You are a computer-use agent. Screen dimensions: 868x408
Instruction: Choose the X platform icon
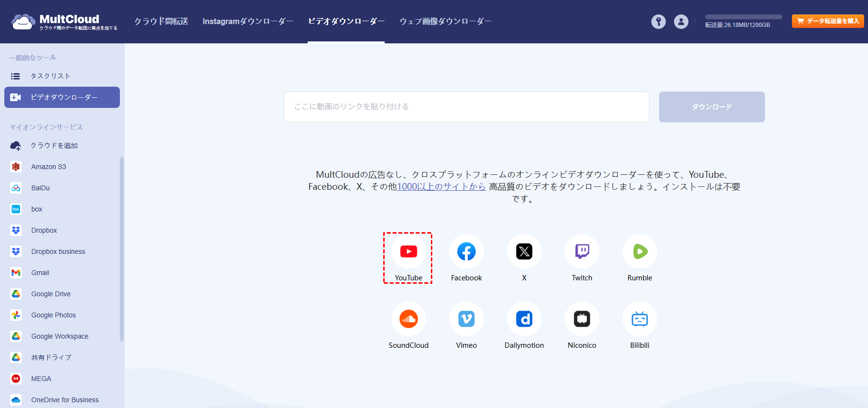pyautogui.click(x=524, y=251)
